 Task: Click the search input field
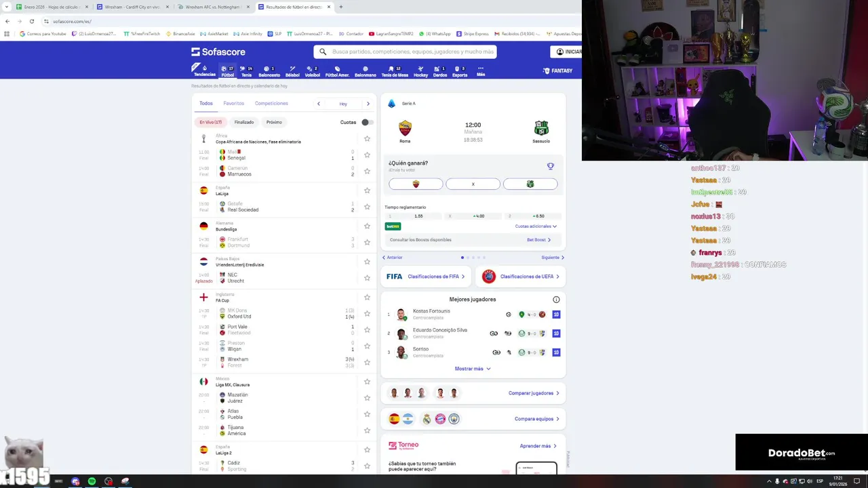point(405,52)
